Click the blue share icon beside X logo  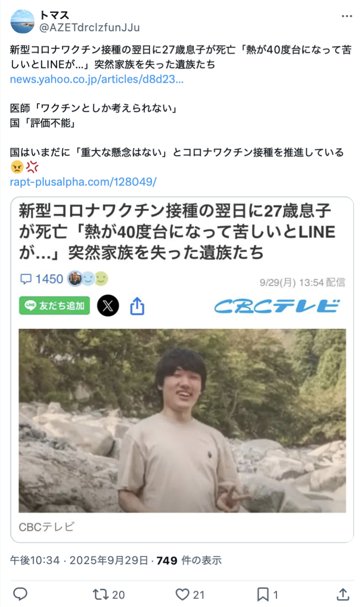[x=137, y=306]
